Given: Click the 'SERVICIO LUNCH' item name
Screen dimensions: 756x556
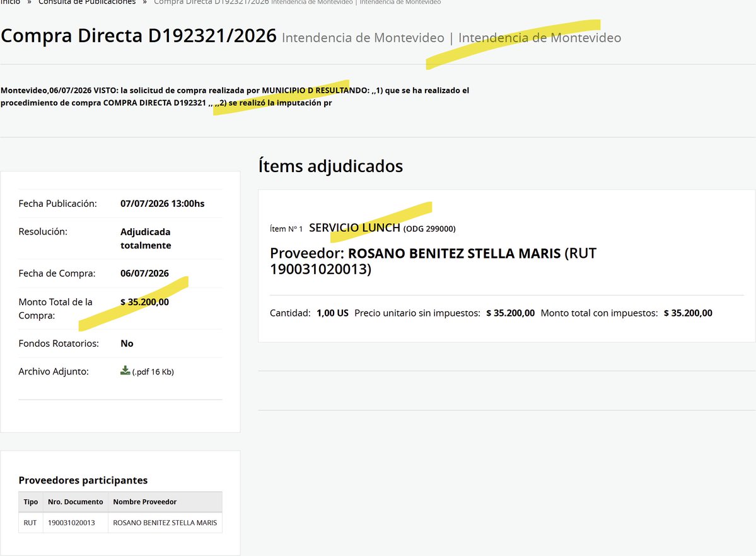Looking at the screenshot, I should click(354, 228).
